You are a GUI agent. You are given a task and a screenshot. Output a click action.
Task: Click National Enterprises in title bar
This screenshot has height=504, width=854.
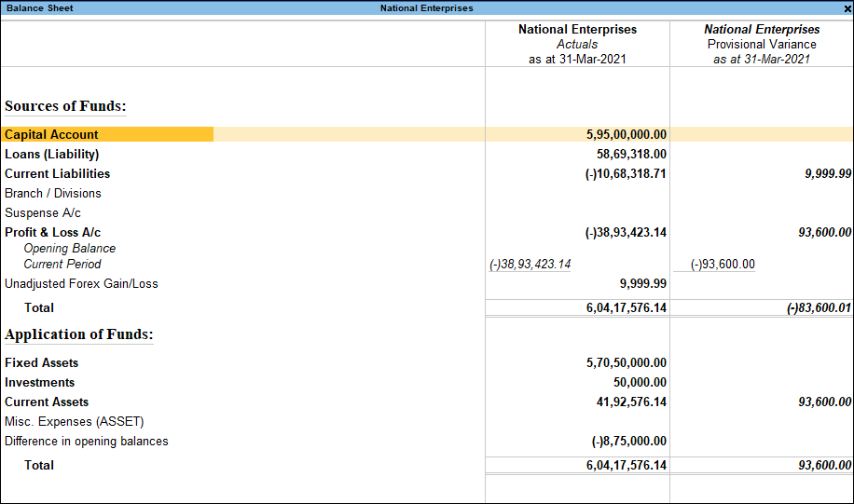point(426,8)
